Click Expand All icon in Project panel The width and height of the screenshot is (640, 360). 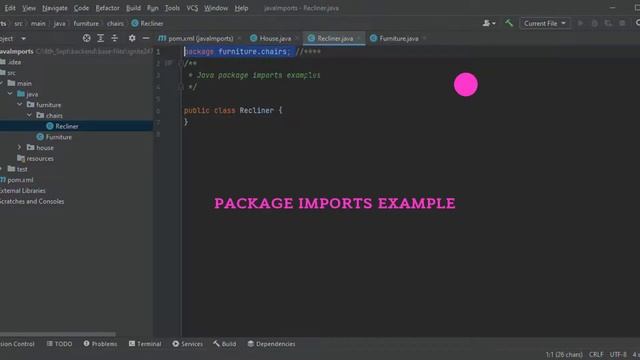[x=100, y=38]
